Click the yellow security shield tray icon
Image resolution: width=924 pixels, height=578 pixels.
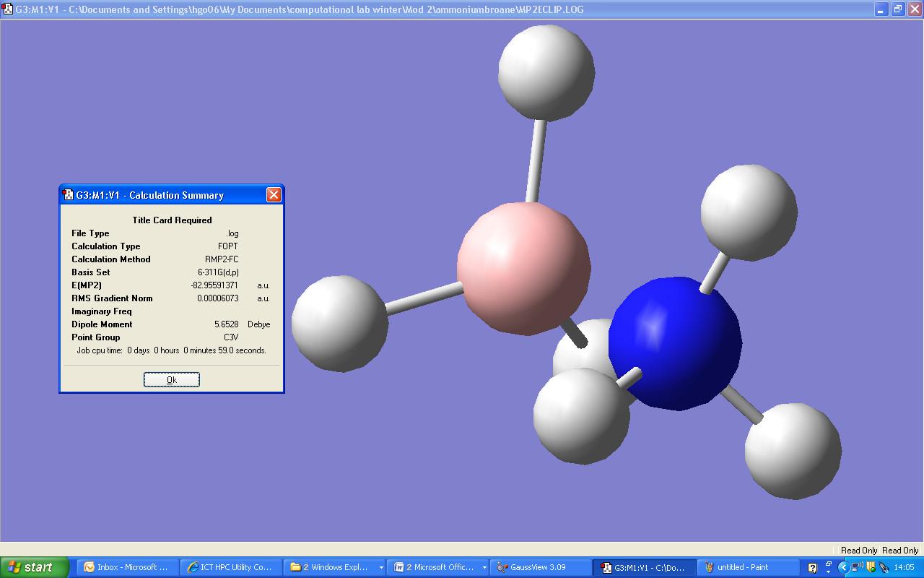coord(871,568)
